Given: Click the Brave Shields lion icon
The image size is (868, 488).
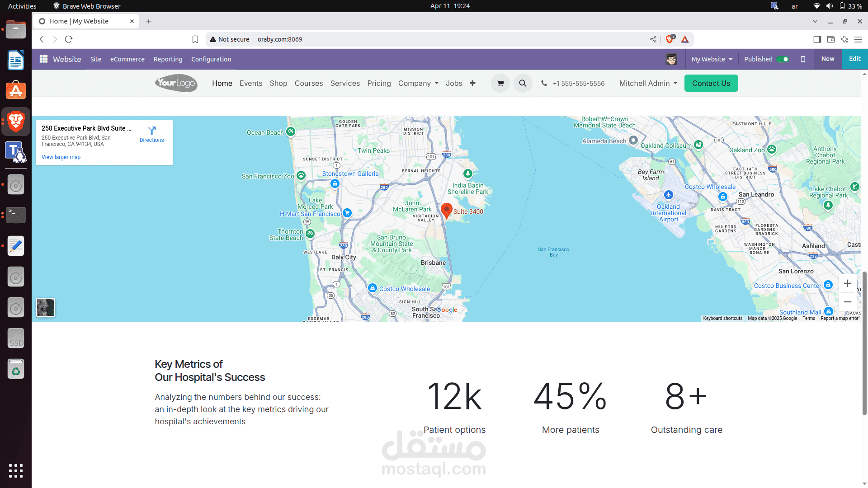Looking at the screenshot, I should coord(670,39).
